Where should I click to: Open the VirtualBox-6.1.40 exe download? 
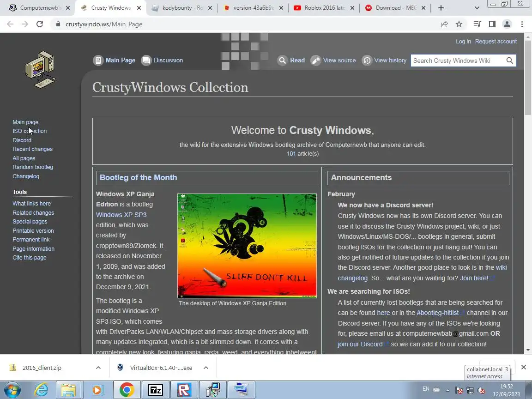(161, 368)
